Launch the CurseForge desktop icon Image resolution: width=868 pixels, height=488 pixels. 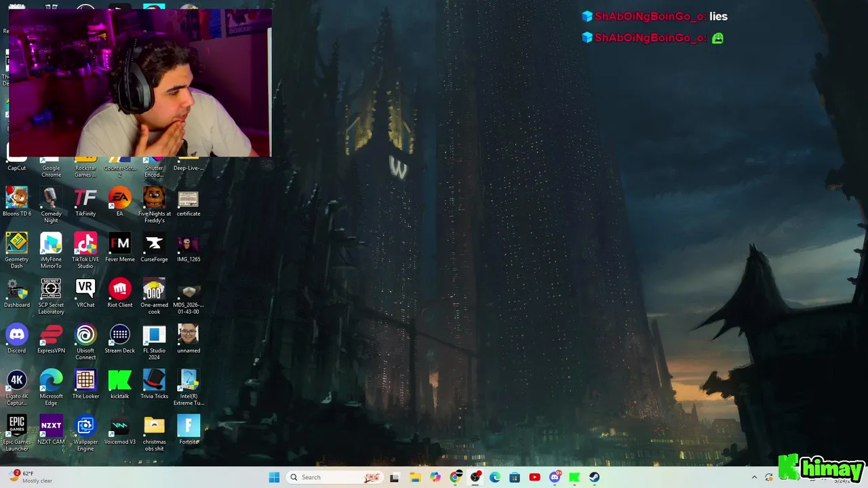click(154, 244)
